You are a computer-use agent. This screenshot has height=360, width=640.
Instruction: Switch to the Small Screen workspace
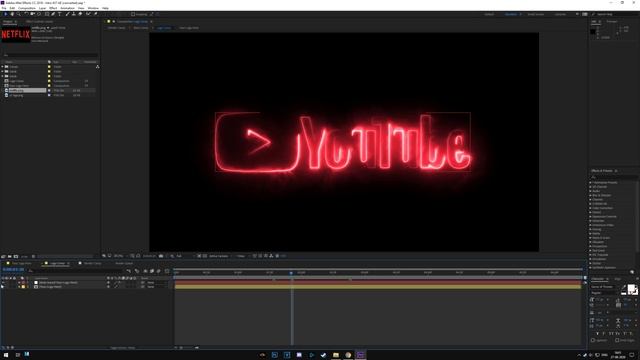[x=536, y=14]
